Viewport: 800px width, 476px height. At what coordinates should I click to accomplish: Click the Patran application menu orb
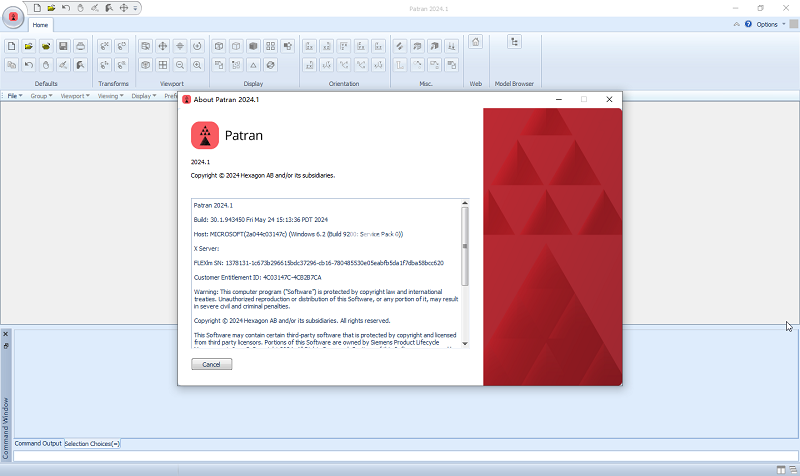(13, 17)
